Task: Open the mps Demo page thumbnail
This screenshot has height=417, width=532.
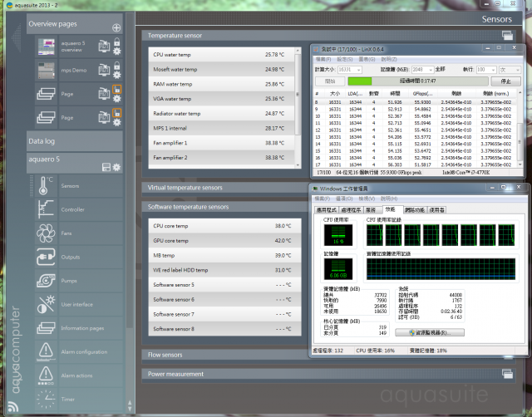Action: [x=47, y=71]
